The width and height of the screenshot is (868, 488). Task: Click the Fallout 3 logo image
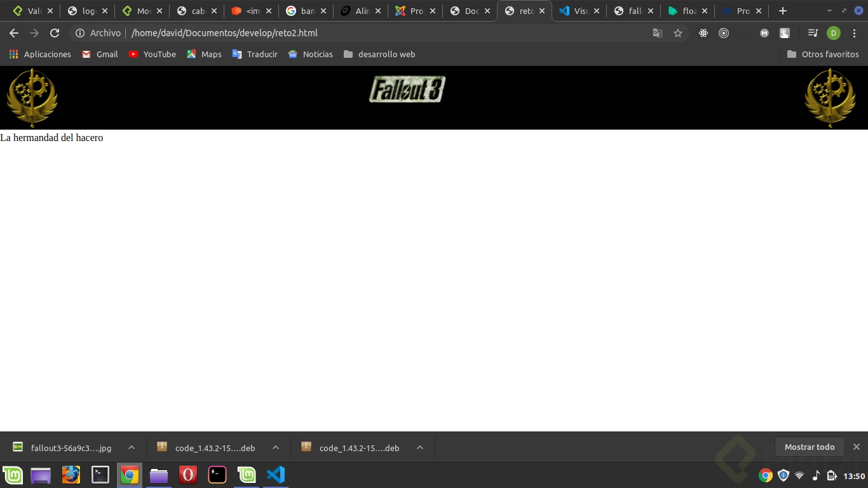pos(407,89)
